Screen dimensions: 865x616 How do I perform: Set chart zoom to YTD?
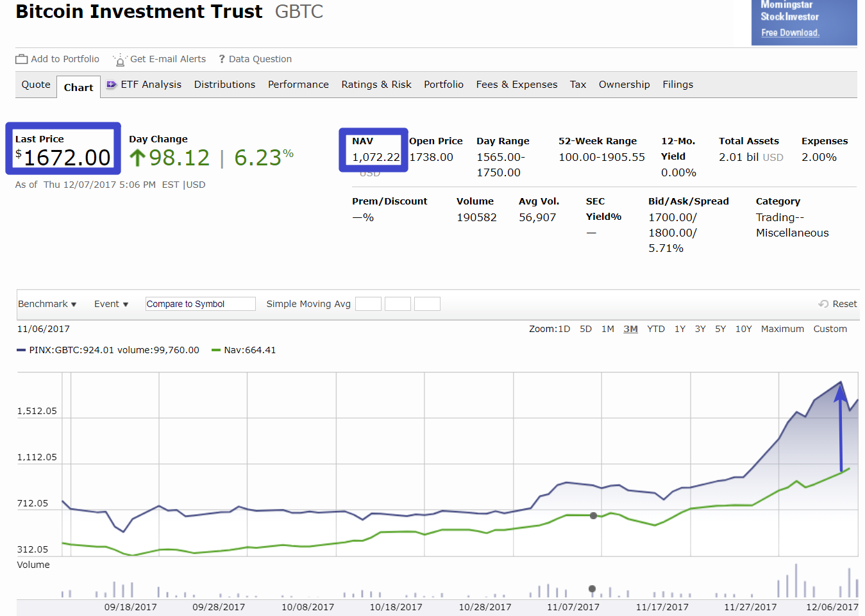pyautogui.click(x=656, y=329)
